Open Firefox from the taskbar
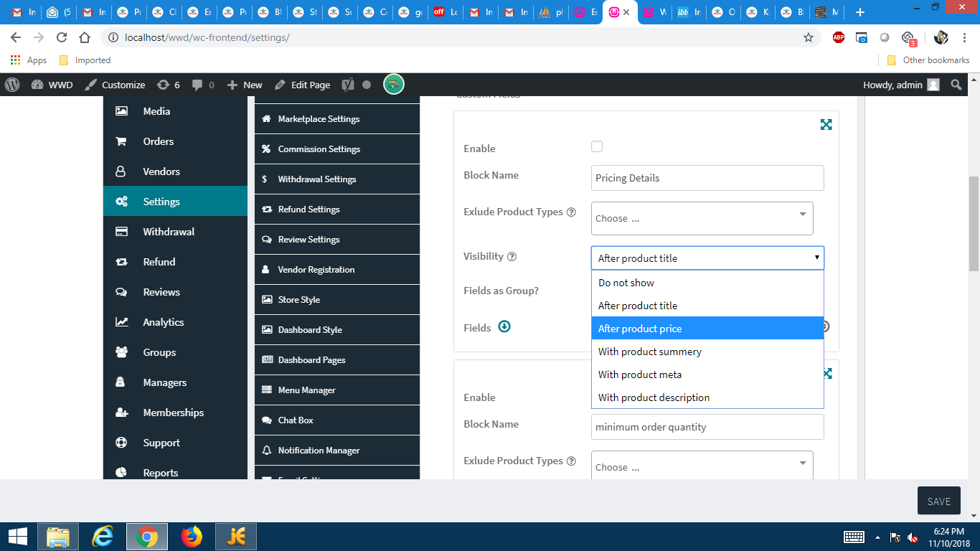The height and width of the screenshot is (551, 980). click(x=192, y=537)
